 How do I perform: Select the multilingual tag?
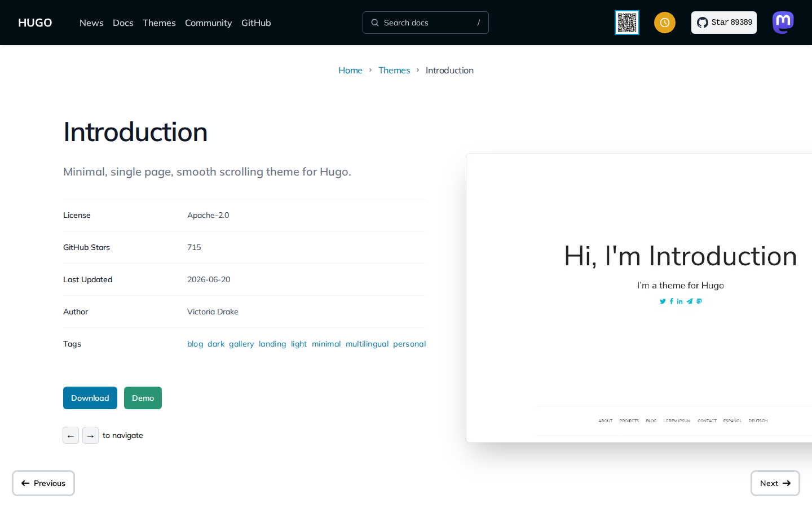coord(367,344)
